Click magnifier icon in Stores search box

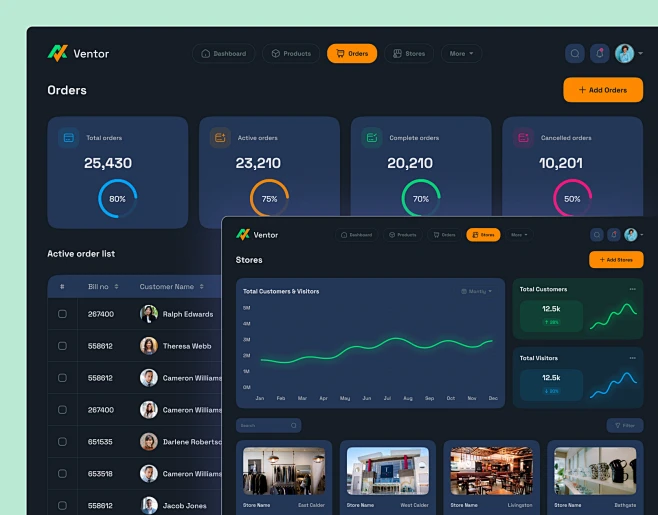coord(294,426)
